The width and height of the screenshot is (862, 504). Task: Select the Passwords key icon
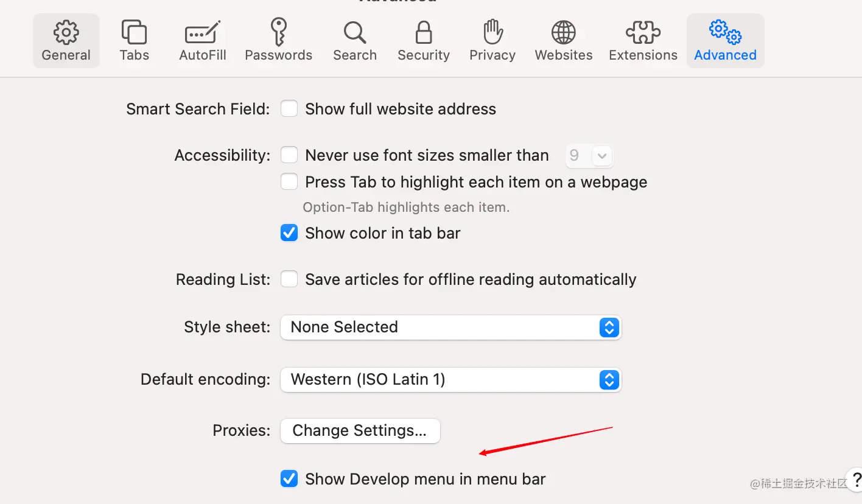coord(278,33)
